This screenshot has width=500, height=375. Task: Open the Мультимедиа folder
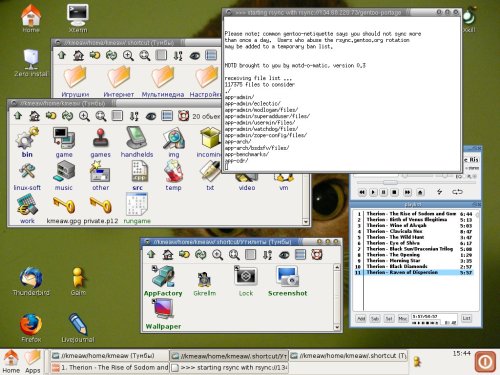click(163, 81)
